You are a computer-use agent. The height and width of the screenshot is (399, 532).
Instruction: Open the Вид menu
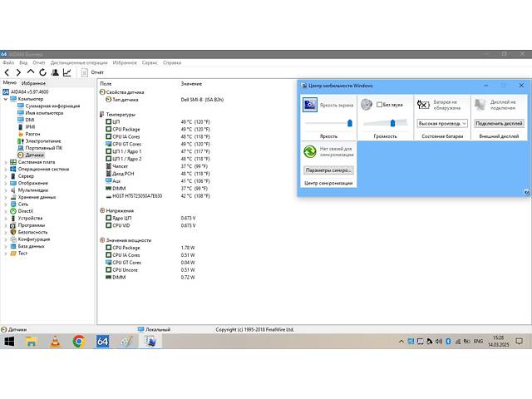coord(23,63)
